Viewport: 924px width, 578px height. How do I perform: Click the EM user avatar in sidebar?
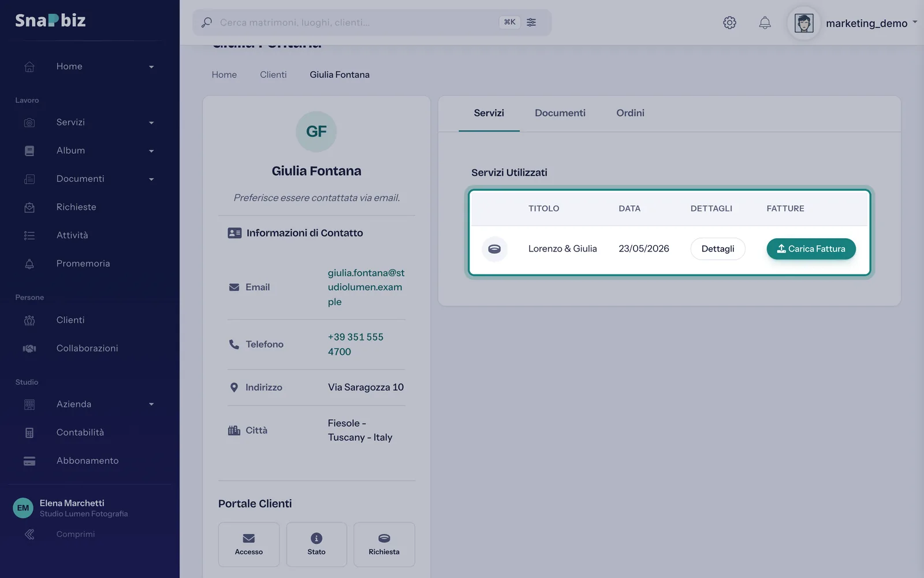(x=23, y=508)
